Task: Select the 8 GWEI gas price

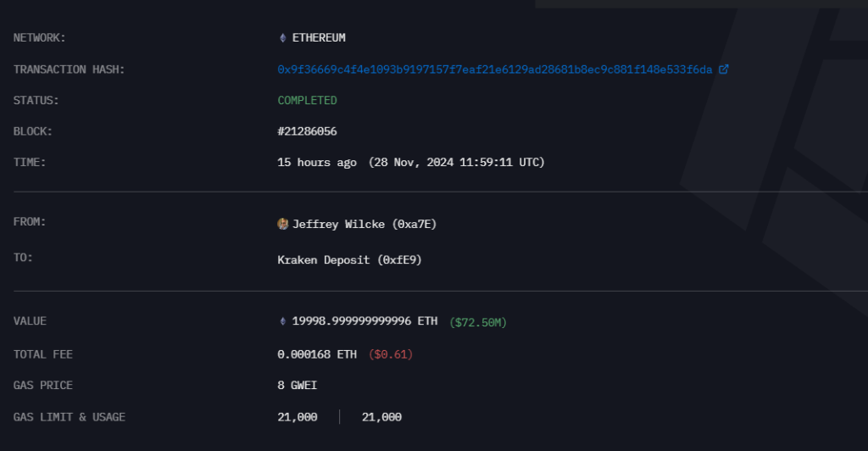Action: pos(298,386)
